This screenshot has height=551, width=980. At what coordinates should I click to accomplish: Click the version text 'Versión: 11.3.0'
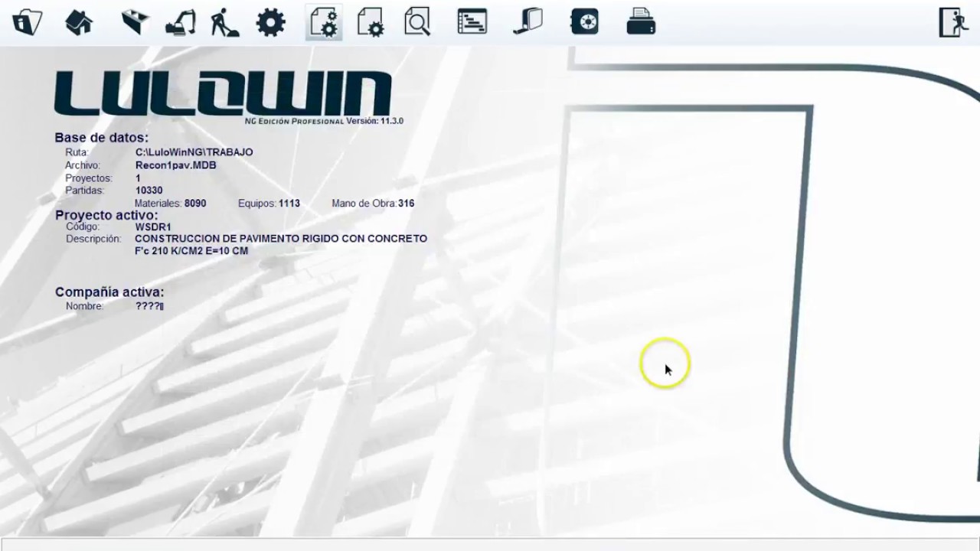[x=374, y=121]
